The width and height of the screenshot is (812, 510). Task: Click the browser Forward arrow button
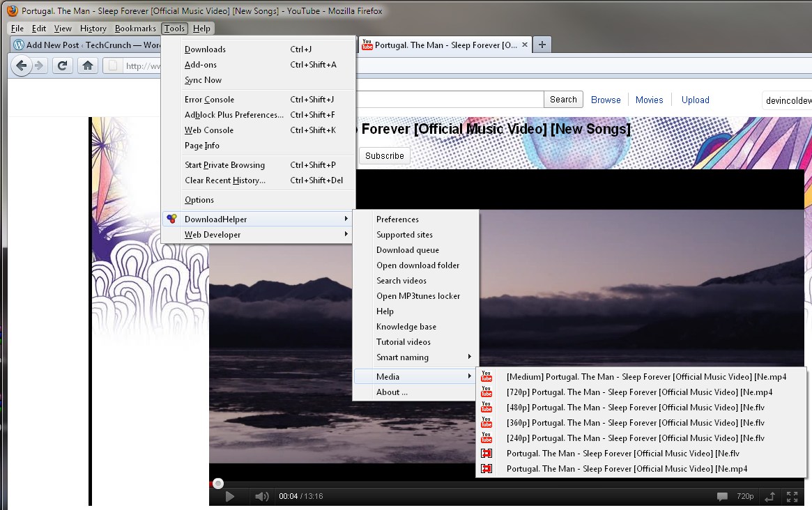click(x=39, y=65)
